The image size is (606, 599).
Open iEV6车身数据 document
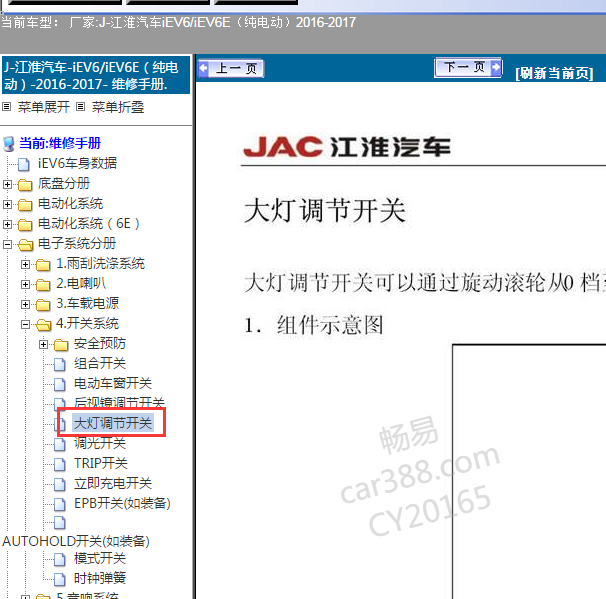[x=77, y=163]
